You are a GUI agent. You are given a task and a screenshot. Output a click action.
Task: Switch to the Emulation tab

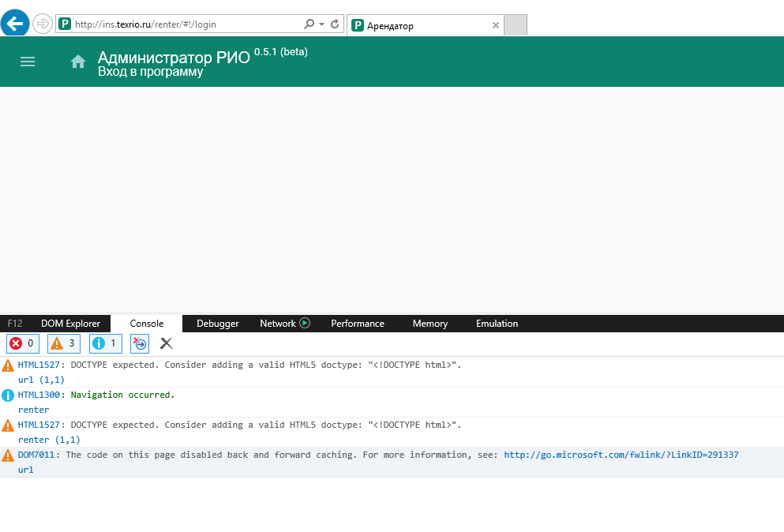coord(497,324)
